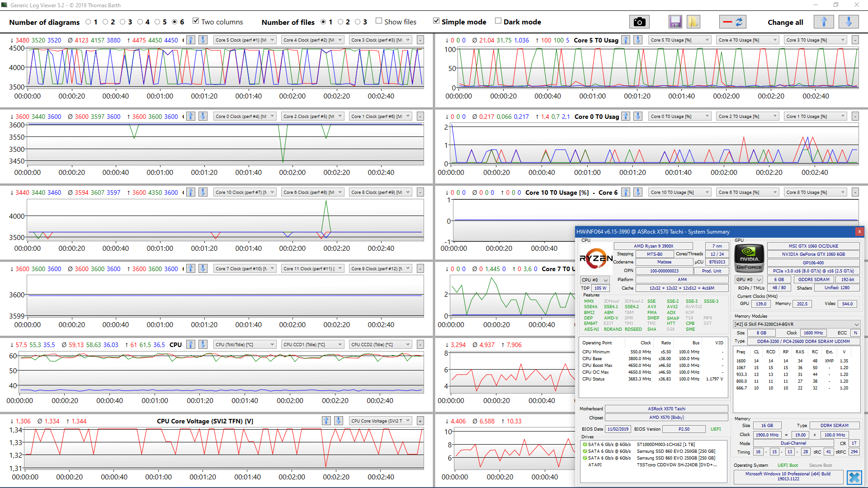Image resolution: width=868 pixels, height=488 pixels.
Task: Enable Dark mode checkbox
Action: 498,21
